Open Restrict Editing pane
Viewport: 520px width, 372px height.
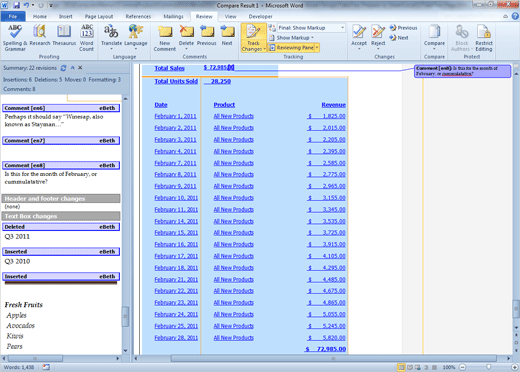[x=484, y=38]
